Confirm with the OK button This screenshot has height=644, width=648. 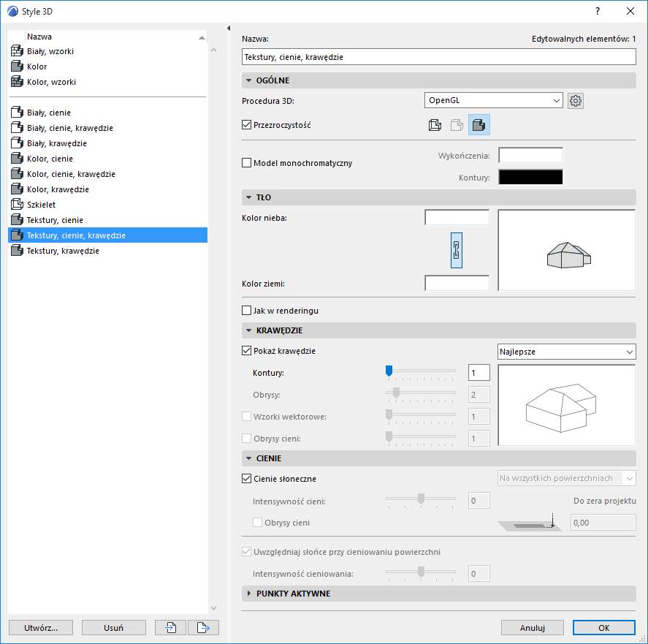click(603, 627)
